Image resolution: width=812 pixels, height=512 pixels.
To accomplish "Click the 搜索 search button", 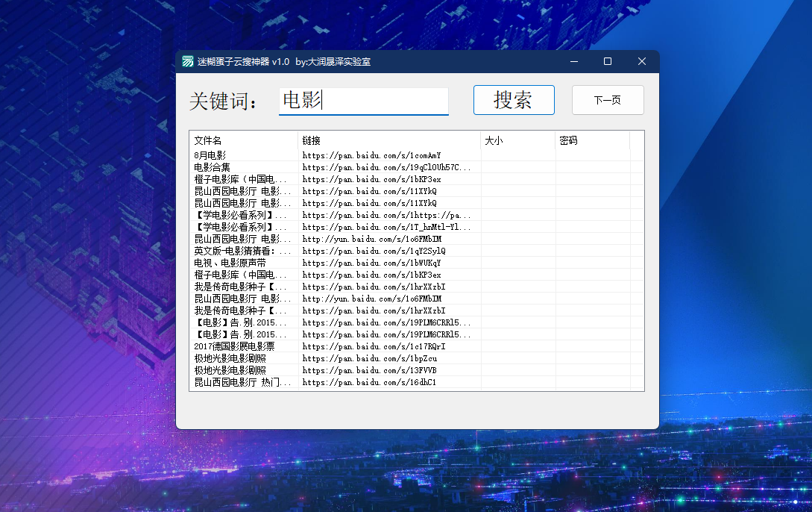I will pyautogui.click(x=514, y=100).
